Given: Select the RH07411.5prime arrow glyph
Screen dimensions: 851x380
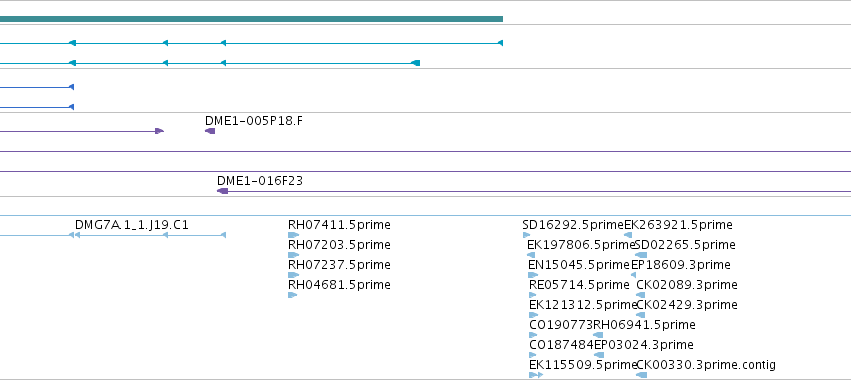Looking at the screenshot, I should coord(293,235).
